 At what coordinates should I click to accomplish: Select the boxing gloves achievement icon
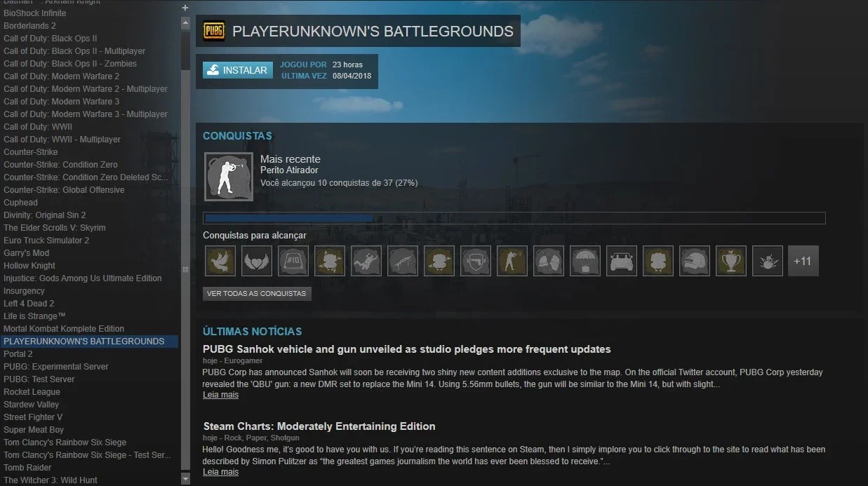(549, 261)
